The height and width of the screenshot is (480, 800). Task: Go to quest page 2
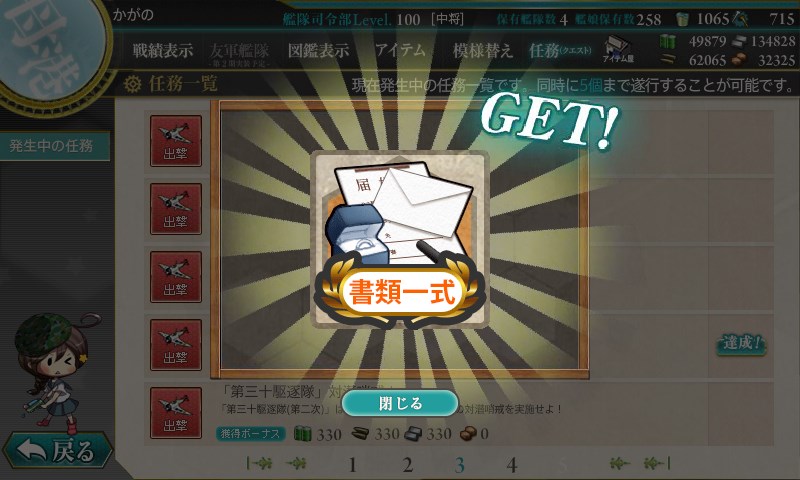407,465
